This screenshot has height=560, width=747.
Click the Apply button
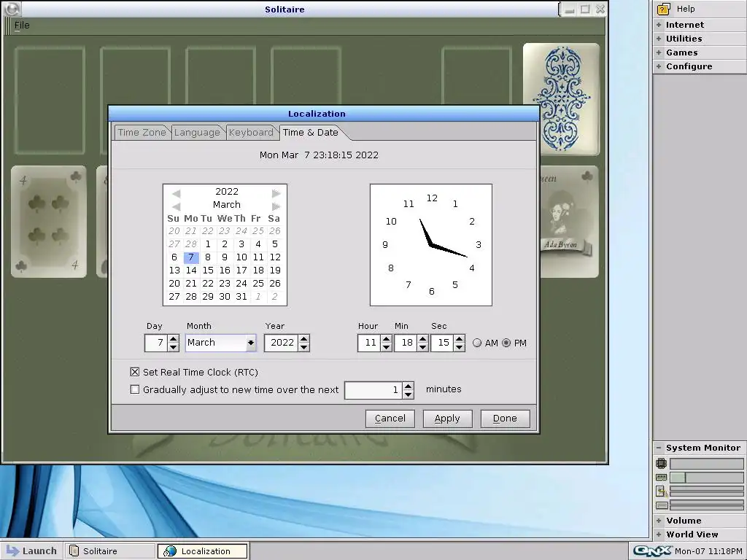coord(447,419)
